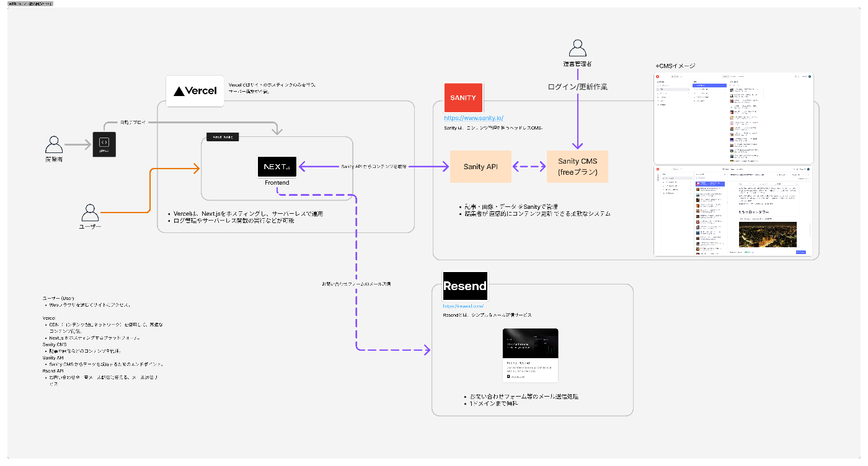This screenshot has height=466, width=868.
Task: Click the 'Sanity CMS' legend heading
Action: [x=55, y=344]
